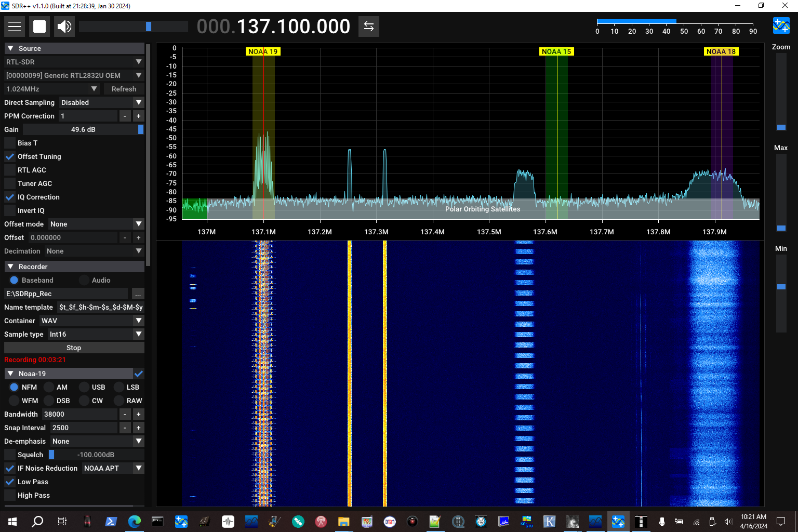The width and height of the screenshot is (798, 532).
Task: Select the Baseband recording option
Action: pos(14,280)
